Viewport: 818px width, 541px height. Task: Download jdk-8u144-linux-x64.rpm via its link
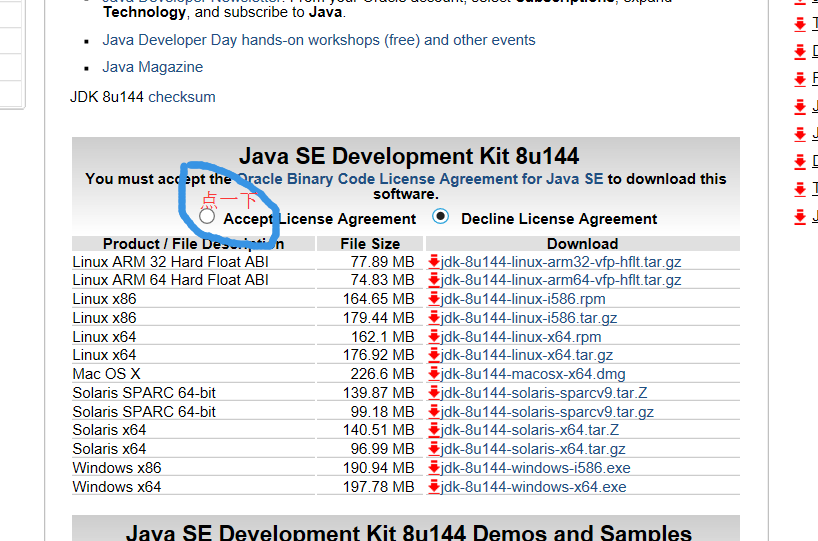pyautogui.click(x=521, y=336)
